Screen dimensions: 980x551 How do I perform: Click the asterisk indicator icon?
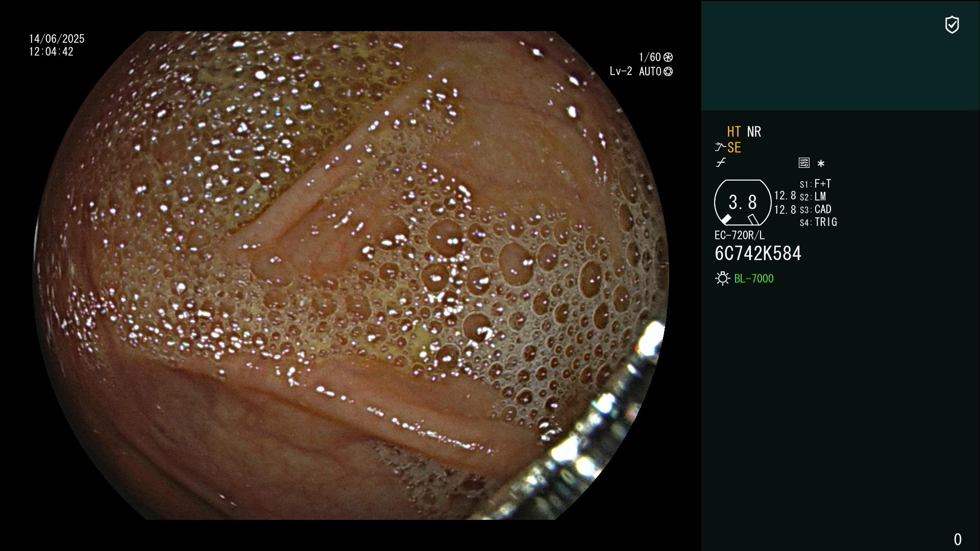click(821, 164)
